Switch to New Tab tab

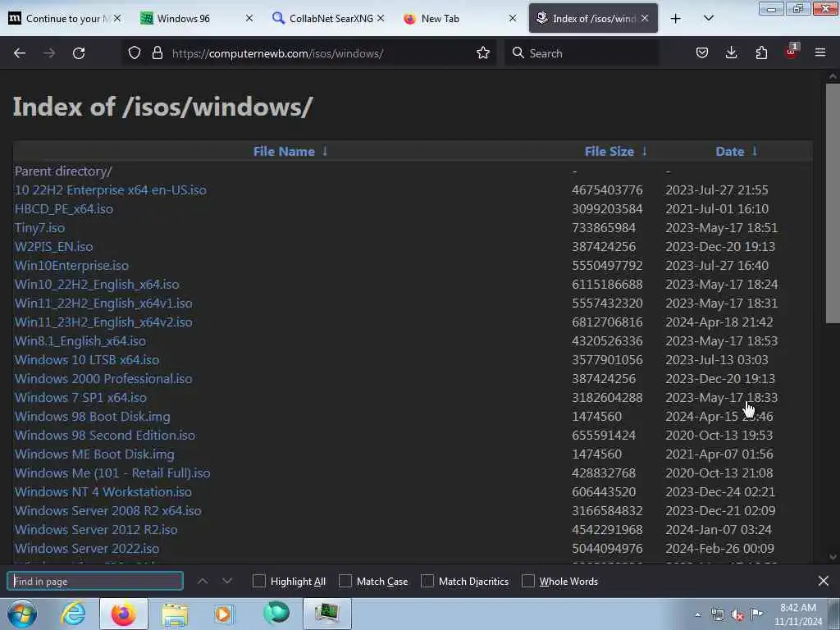pyautogui.click(x=459, y=19)
